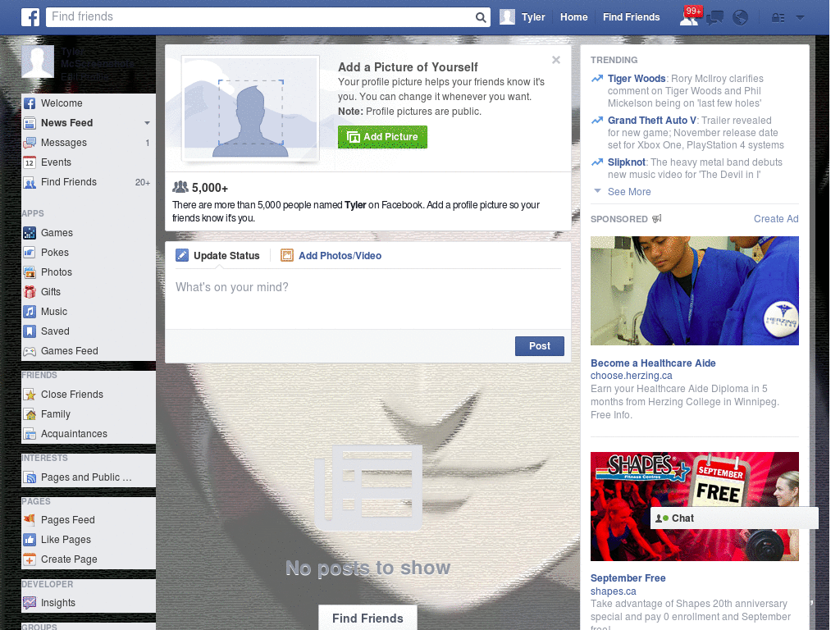Click the Insights chart icon
Screen dimensions: 840x630
30,603
